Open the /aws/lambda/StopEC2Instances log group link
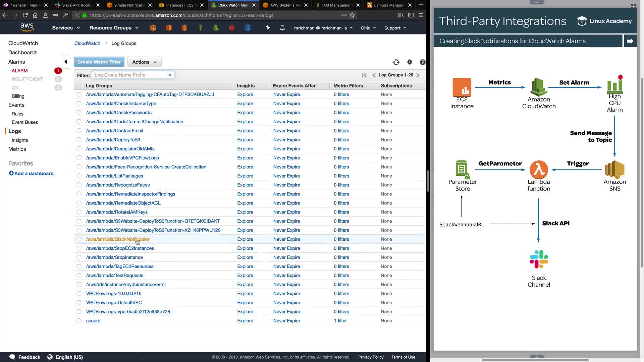644x362 pixels. [120, 248]
